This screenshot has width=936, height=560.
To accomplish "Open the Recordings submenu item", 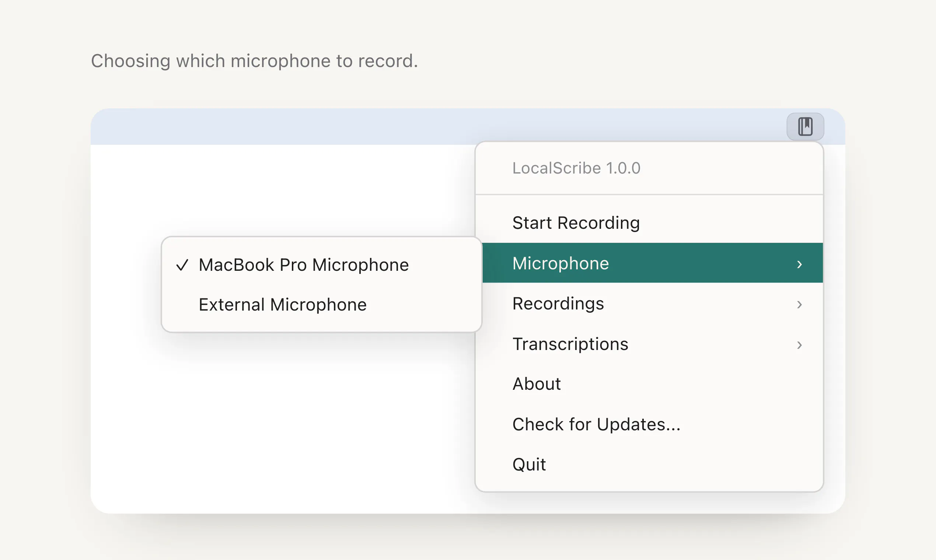I will click(x=649, y=304).
